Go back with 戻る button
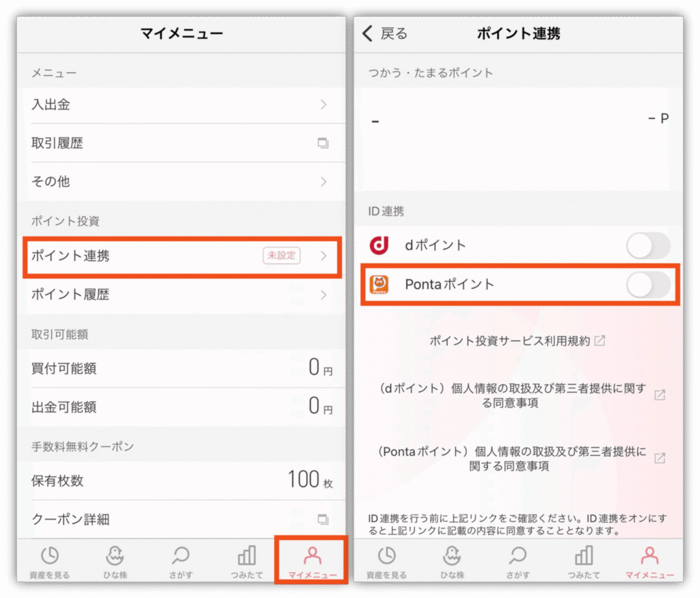700x598 pixels. coord(385,33)
